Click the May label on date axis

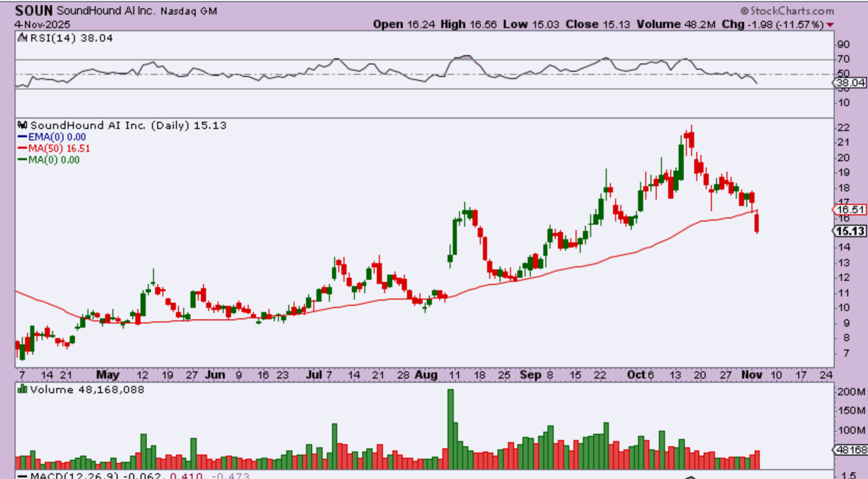click(108, 374)
